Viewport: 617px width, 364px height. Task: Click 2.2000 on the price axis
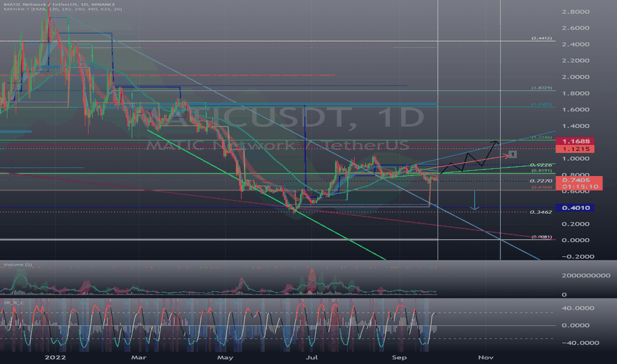pyautogui.click(x=576, y=61)
